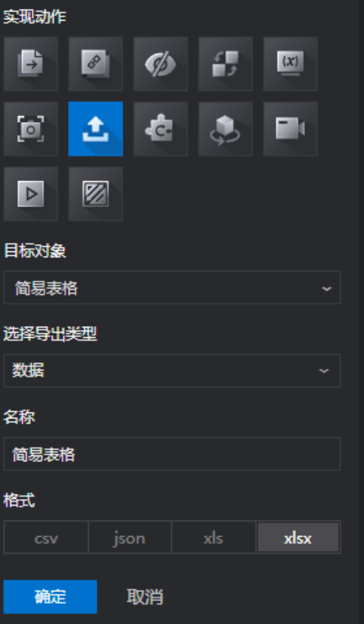The image size is (364, 624).
Task: Choose the link layers action icon
Action: pyautogui.click(x=95, y=64)
